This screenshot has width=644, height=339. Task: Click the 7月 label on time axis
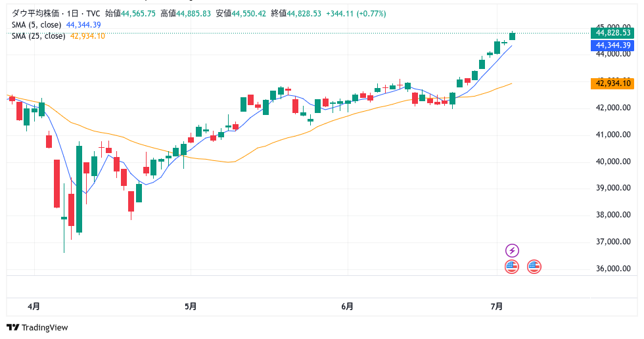497,307
